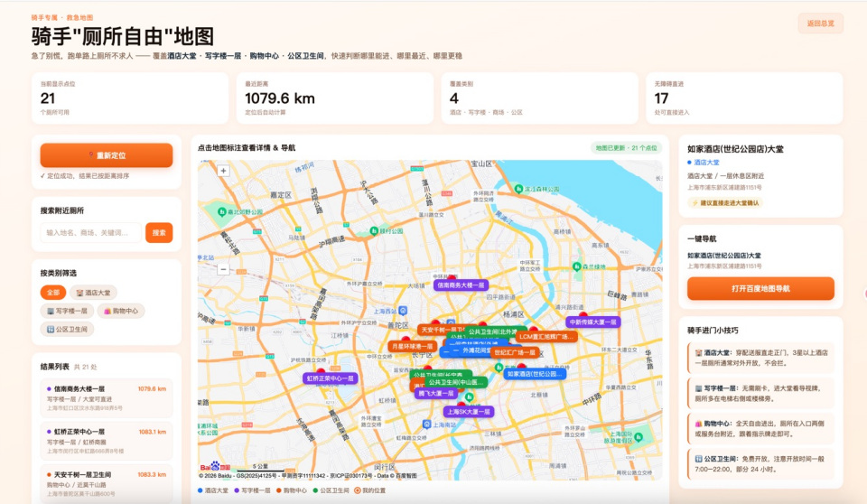
Task: Open 天安千树一层卫生间 result list card
Action: click(x=107, y=484)
